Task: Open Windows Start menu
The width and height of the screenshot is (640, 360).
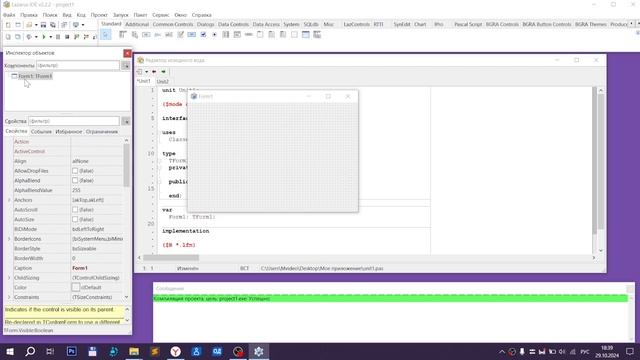Action: tap(10, 351)
